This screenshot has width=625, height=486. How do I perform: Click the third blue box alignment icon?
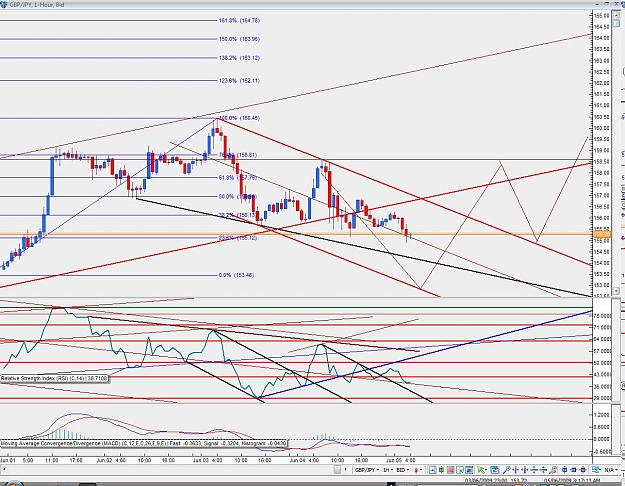pos(583,470)
